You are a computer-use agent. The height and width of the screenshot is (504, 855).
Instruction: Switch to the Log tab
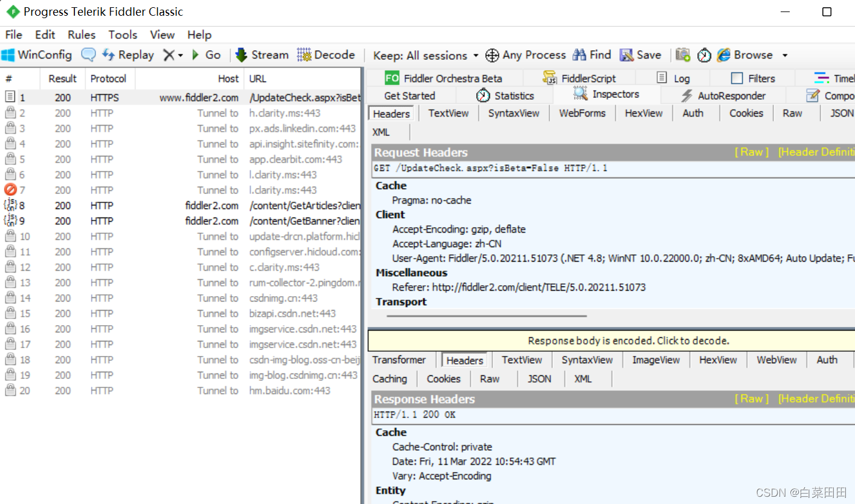click(x=673, y=78)
